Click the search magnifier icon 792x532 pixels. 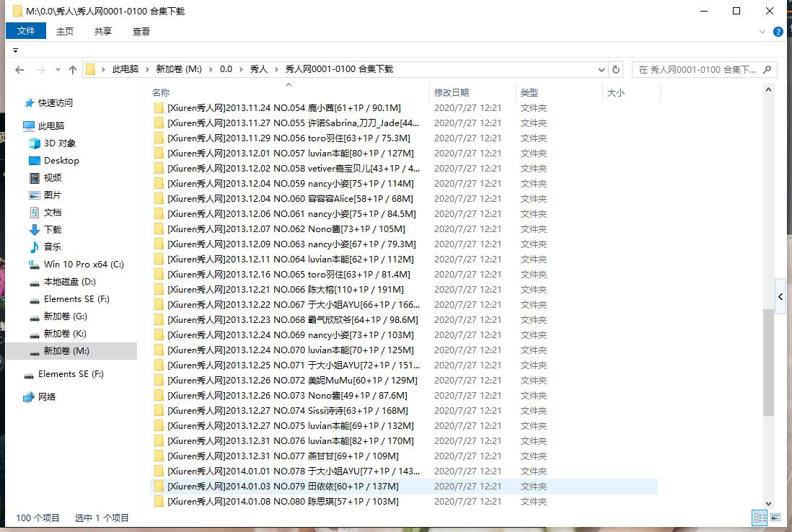(x=767, y=70)
